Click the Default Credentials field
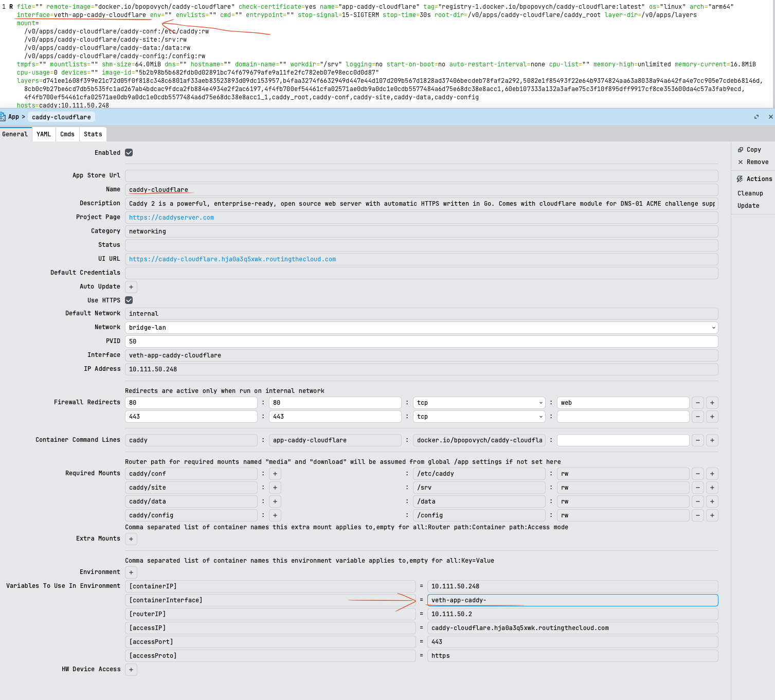Image resolution: width=775 pixels, height=700 pixels. (x=422, y=273)
